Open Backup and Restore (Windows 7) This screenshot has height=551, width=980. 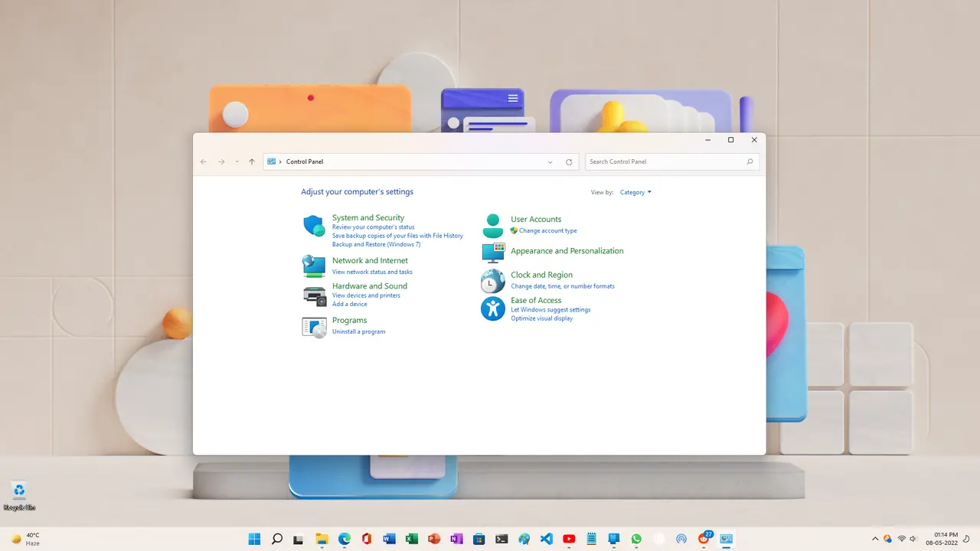click(376, 245)
